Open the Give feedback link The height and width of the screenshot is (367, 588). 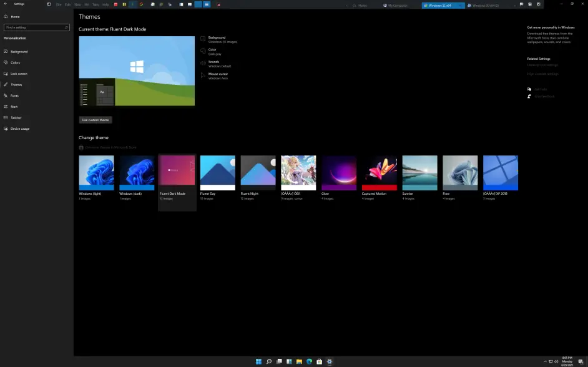[x=544, y=96]
